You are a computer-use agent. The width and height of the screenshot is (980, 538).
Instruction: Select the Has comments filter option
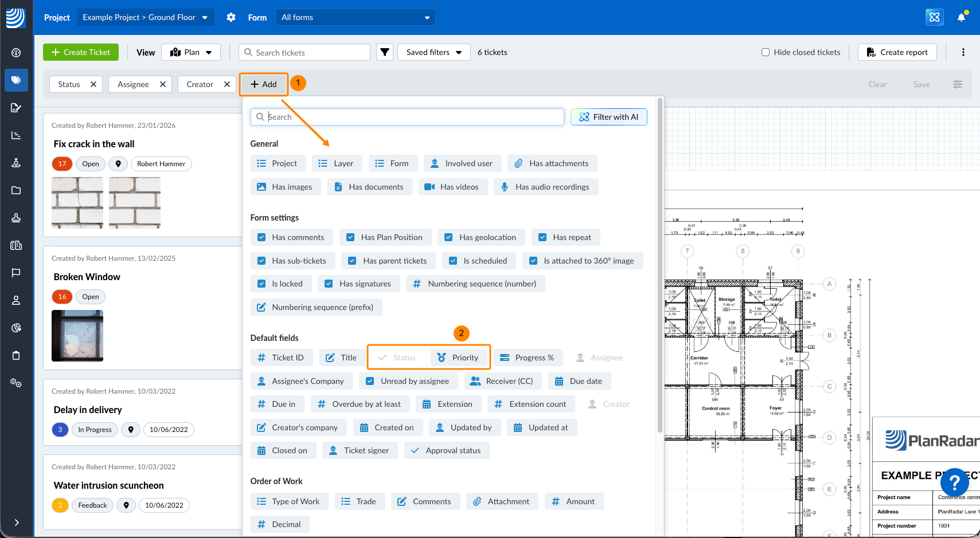[291, 237]
